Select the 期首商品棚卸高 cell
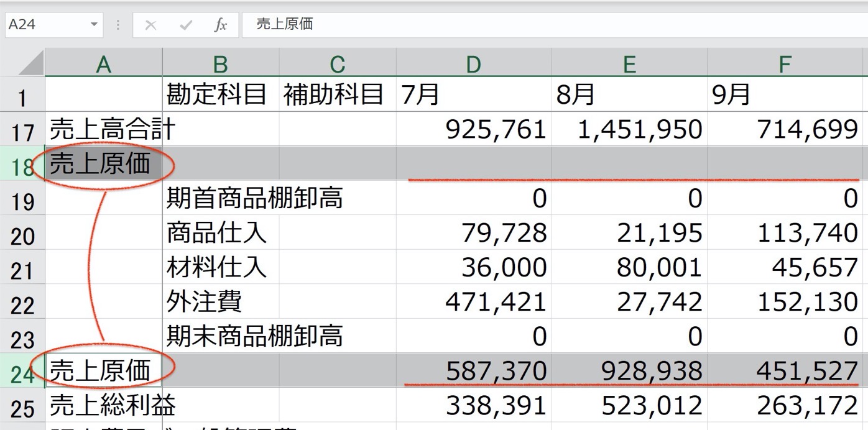868x430 pixels. pyautogui.click(x=221, y=198)
